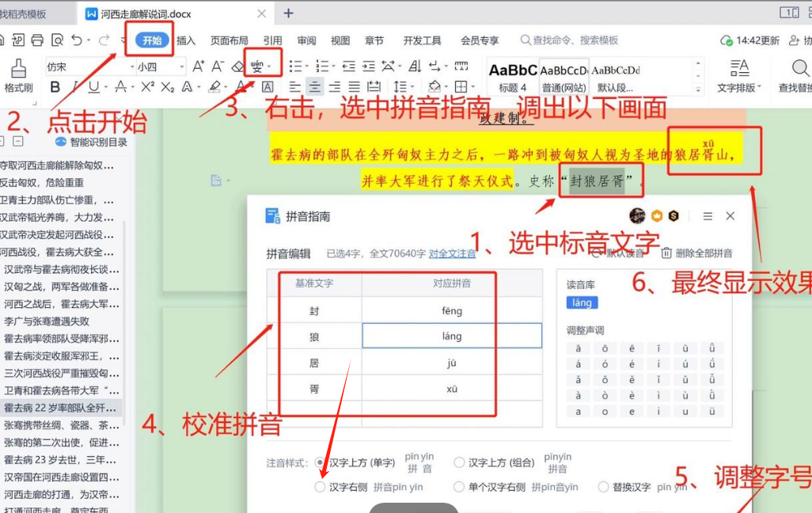812x513 pixels.
Task: Expand the text highlight dropdown arrow
Action: click(x=226, y=87)
